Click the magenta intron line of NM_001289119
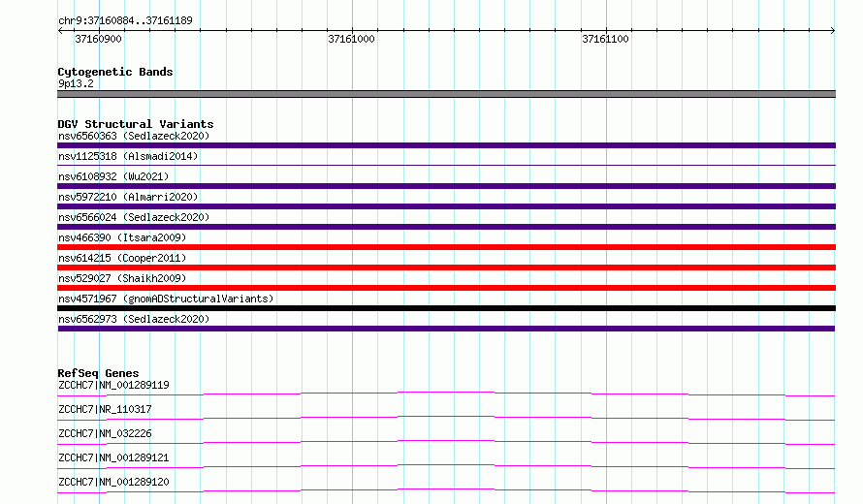Image resolution: width=863 pixels, height=504 pixels. click(x=446, y=394)
